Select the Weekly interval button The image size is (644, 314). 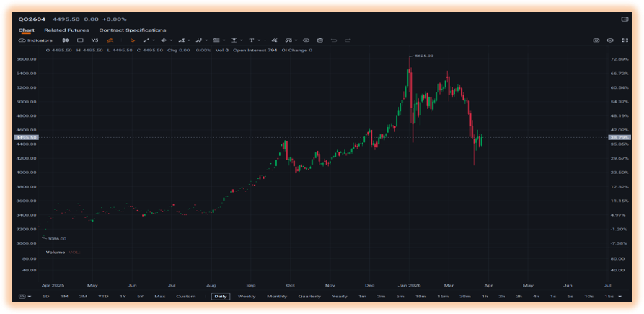click(247, 297)
